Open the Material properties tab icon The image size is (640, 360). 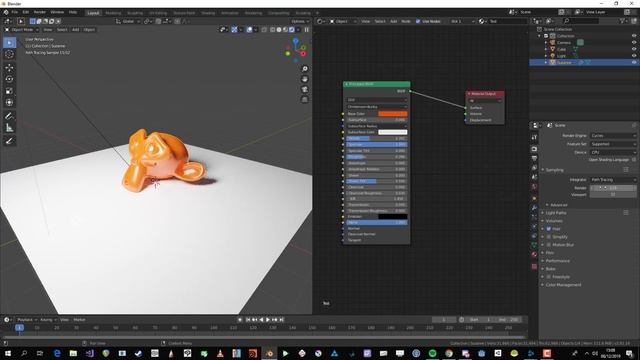click(x=534, y=254)
